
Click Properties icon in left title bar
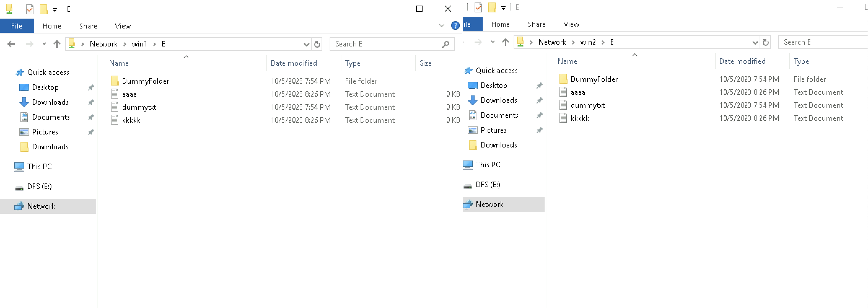(x=30, y=9)
